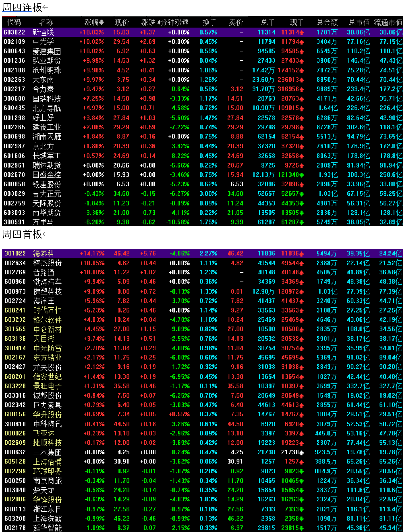Select stock 中仑新材
The image size is (403, 532).
(x=47, y=329)
